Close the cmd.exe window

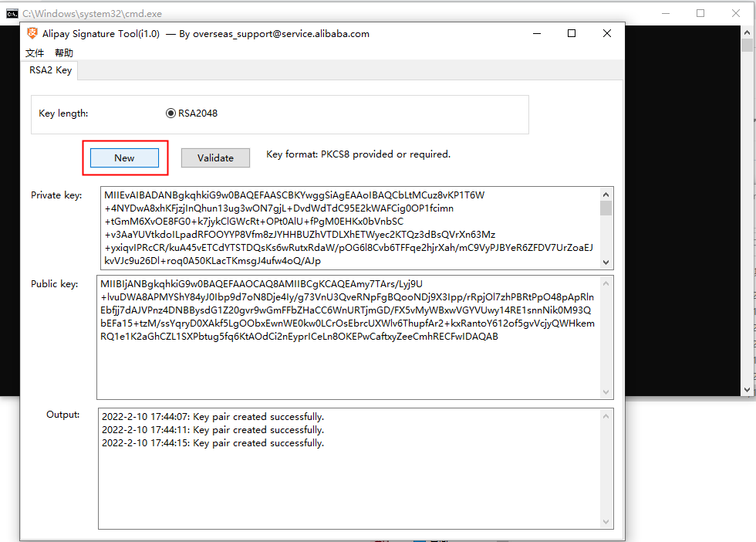click(736, 14)
